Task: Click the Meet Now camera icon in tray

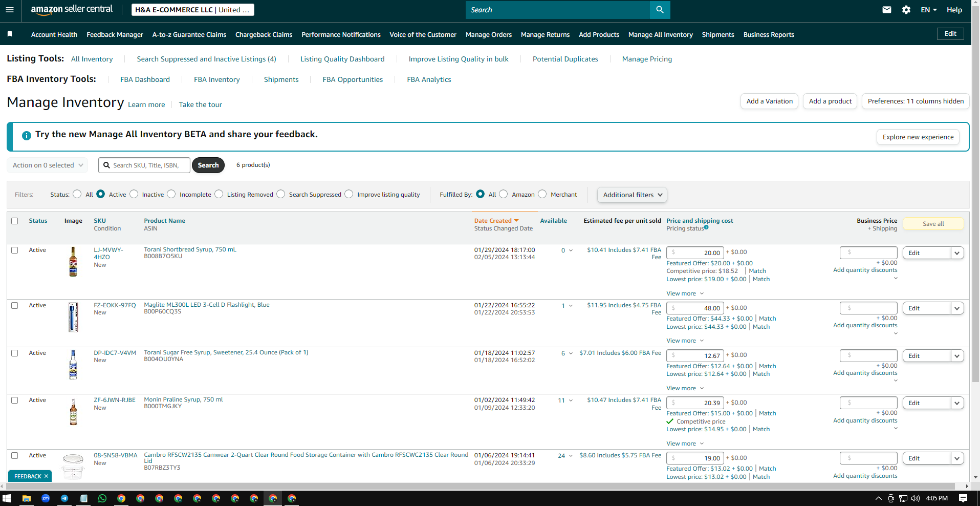Action: 891,498
